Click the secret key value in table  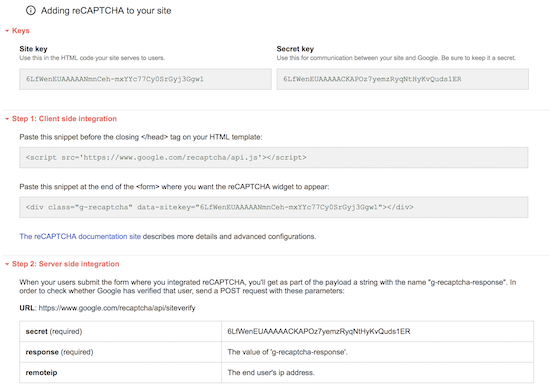click(318, 331)
